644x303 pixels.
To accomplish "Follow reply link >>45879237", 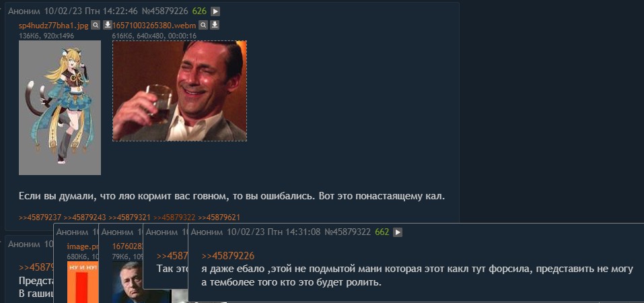I will pyautogui.click(x=40, y=217).
